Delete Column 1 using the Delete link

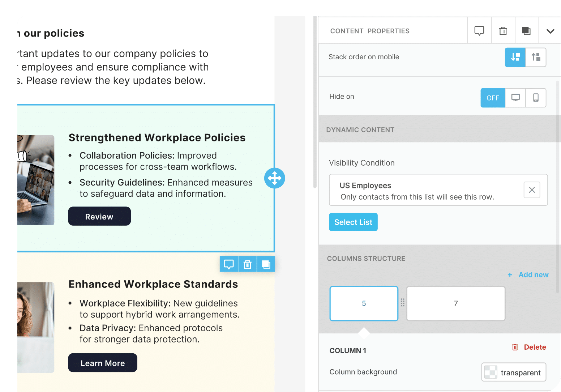(529, 347)
